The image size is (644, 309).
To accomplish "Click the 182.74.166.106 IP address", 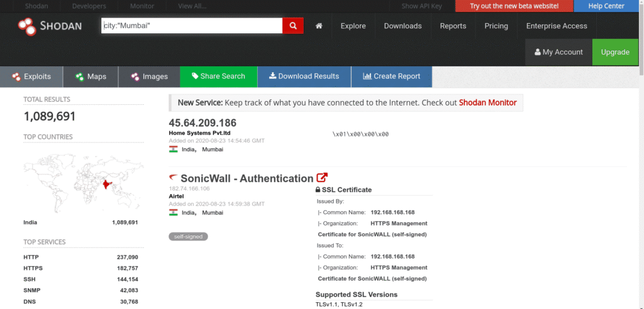I will tap(189, 189).
